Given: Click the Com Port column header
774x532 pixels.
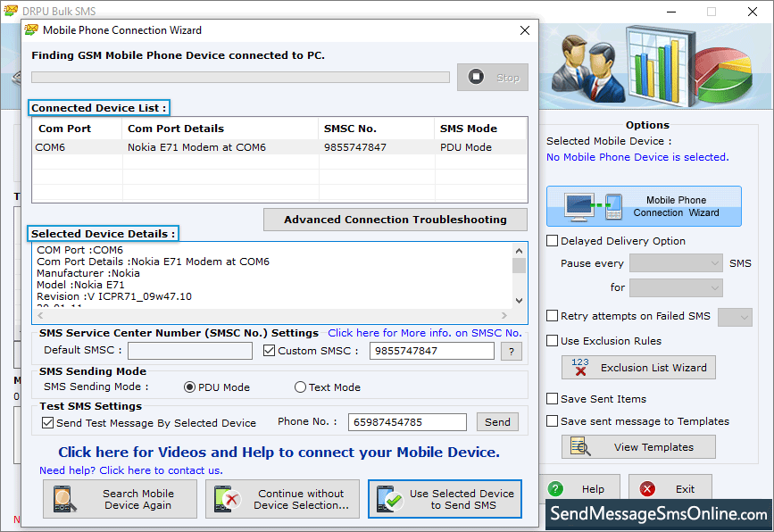Looking at the screenshot, I should 77,129.
